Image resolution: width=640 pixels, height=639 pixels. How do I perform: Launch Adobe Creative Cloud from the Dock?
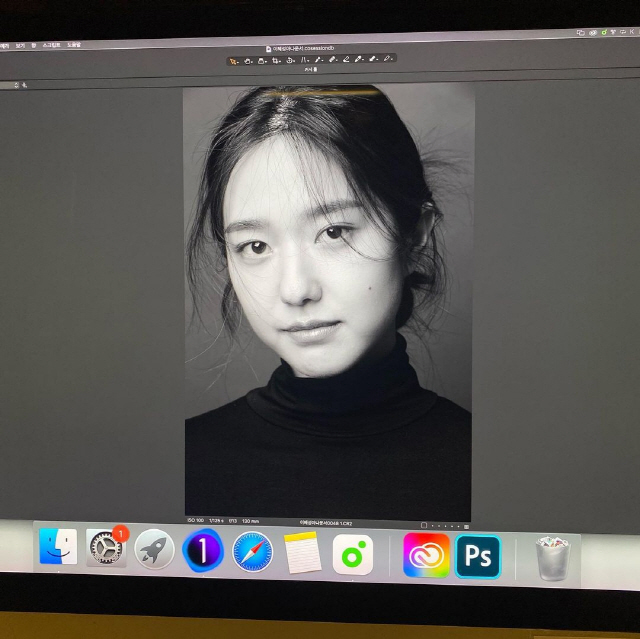point(426,556)
